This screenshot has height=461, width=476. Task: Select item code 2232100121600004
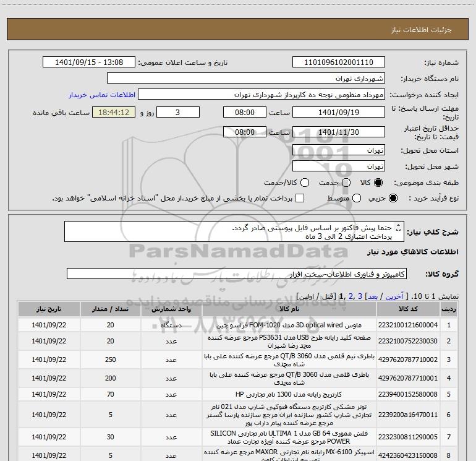408,325
